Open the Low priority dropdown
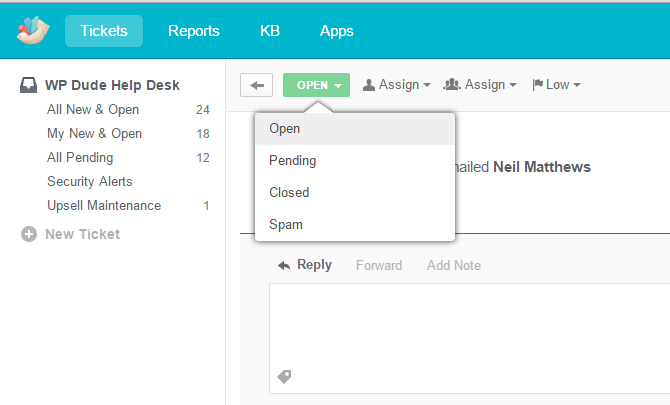This screenshot has width=670, height=405. point(557,85)
